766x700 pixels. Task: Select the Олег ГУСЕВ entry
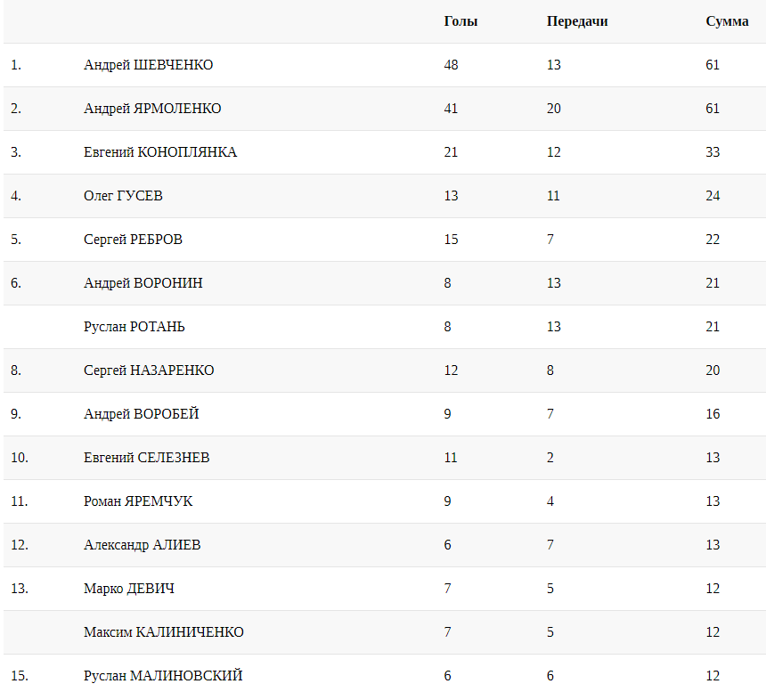point(123,196)
